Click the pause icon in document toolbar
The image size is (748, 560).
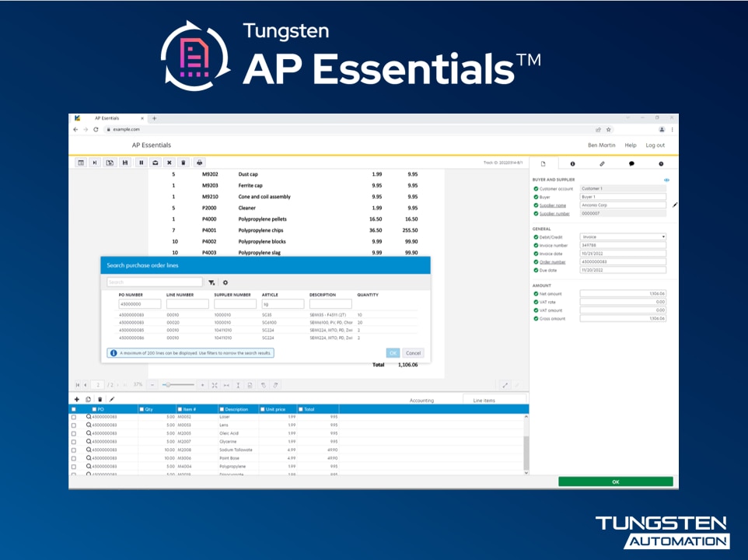pos(141,163)
